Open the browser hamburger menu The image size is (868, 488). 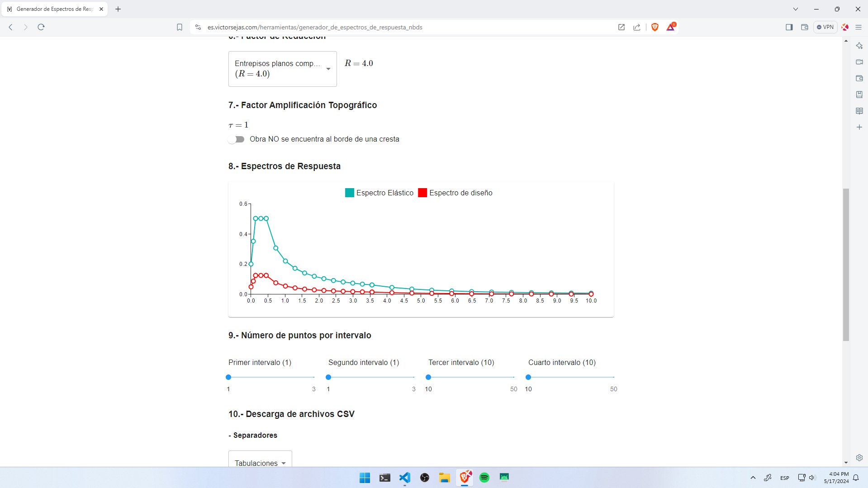pyautogui.click(x=859, y=27)
